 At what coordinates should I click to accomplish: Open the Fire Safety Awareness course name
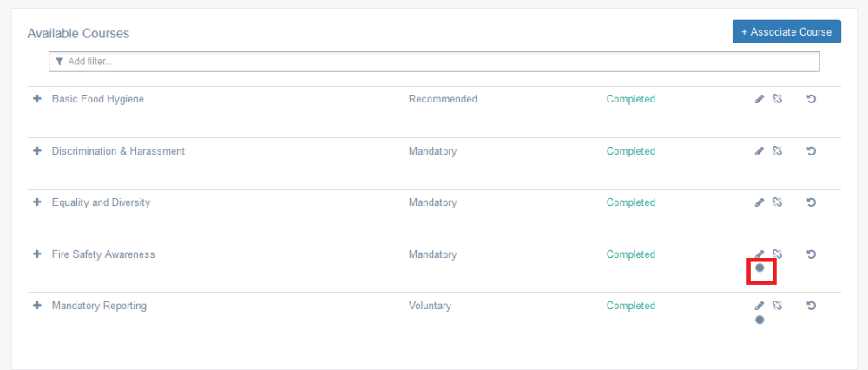[x=103, y=254]
